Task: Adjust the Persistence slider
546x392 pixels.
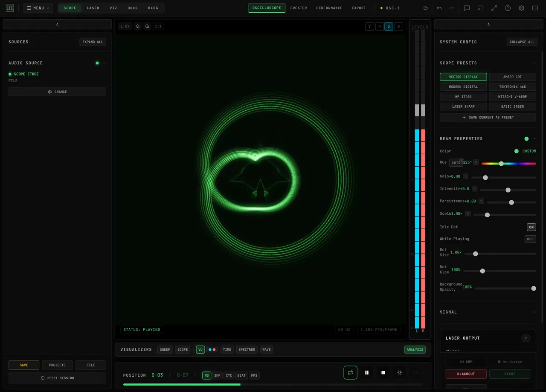Action: [511, 202]
